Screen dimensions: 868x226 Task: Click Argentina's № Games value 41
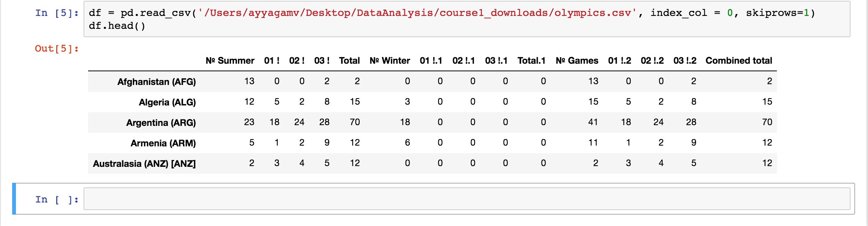point(593,122)
